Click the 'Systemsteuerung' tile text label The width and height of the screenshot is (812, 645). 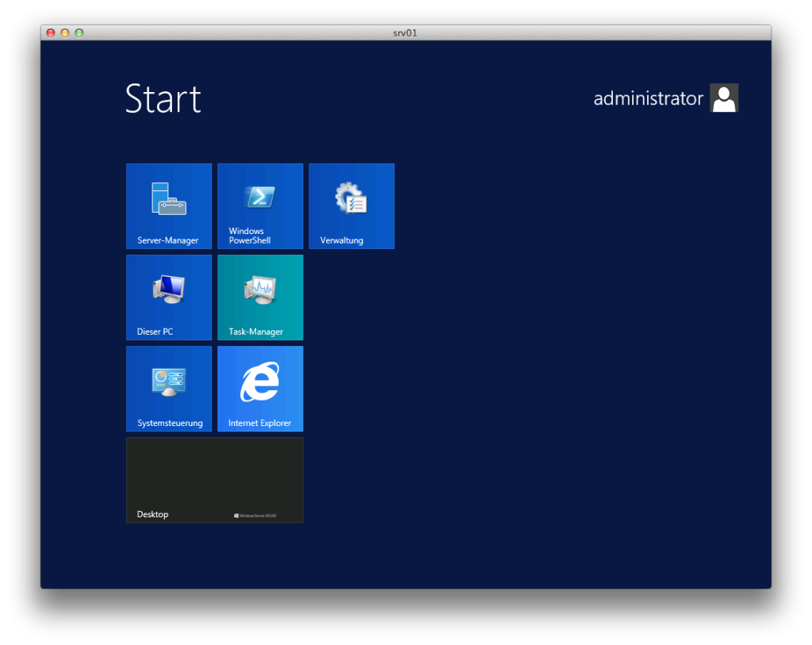[170, 423]
